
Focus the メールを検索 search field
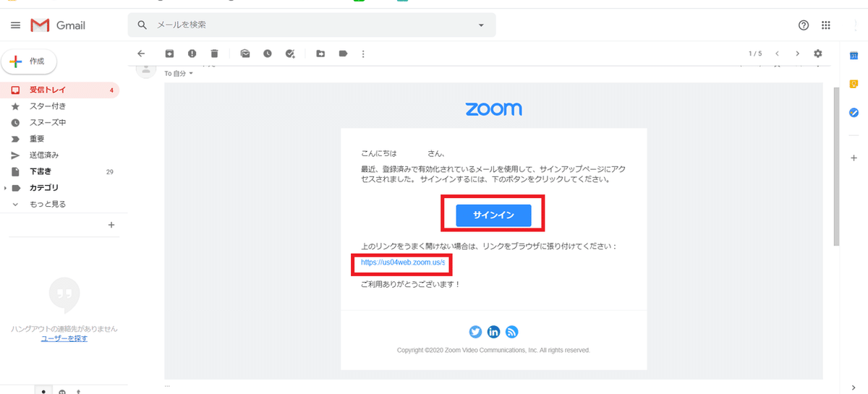coord(312,25)
